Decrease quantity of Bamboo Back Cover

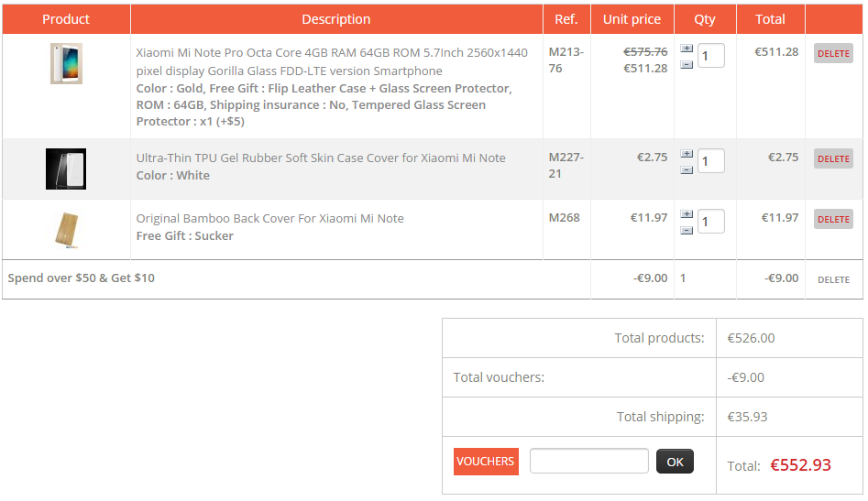tap(687, 231)
